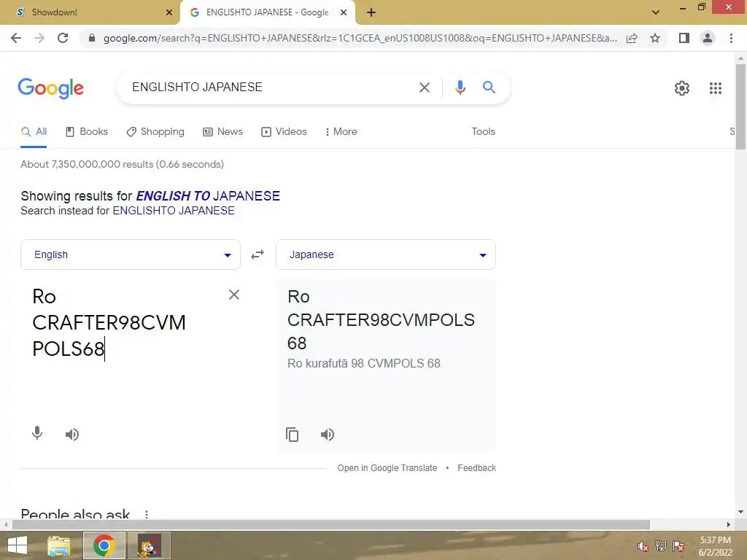Start voice input in the translate box
Image resolution: width=747 pixels, height=560 pixels.
[37, 433]
